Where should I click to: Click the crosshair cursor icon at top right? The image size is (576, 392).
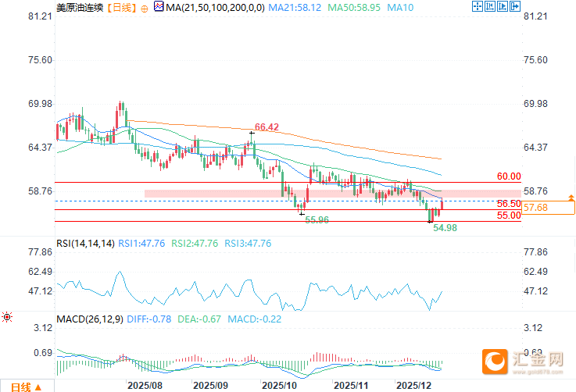(478, 6)
